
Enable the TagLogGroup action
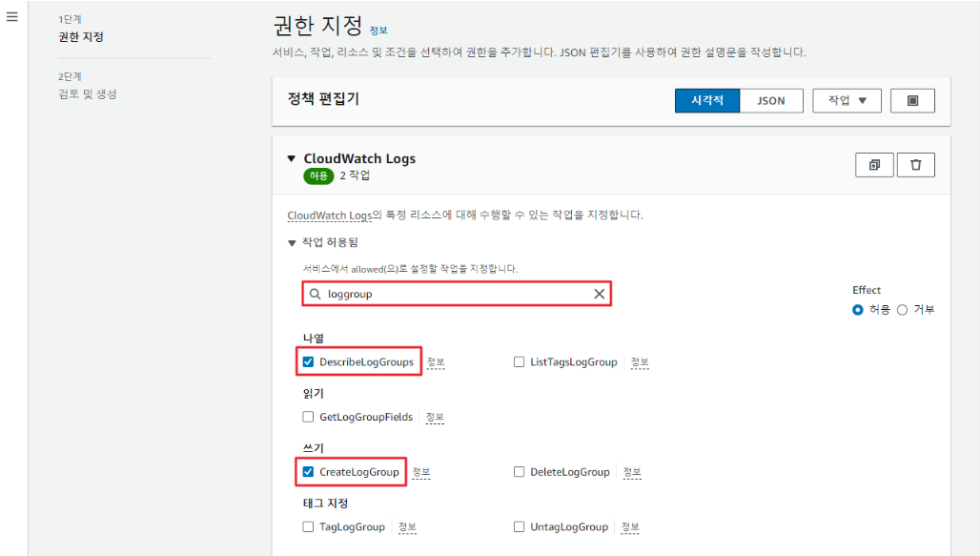308,527
